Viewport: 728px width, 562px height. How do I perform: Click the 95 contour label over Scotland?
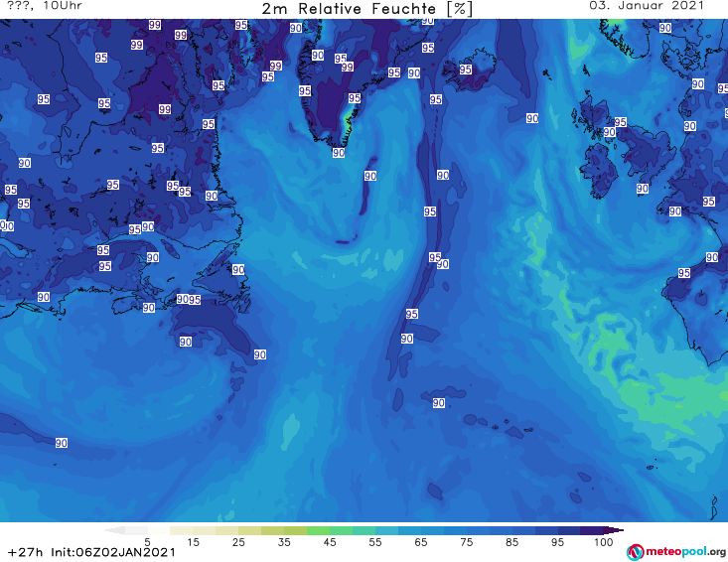(621, 122)
